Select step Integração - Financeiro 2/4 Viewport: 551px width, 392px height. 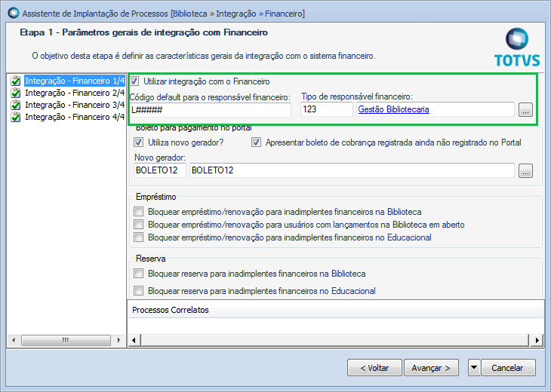coord(75,93)
